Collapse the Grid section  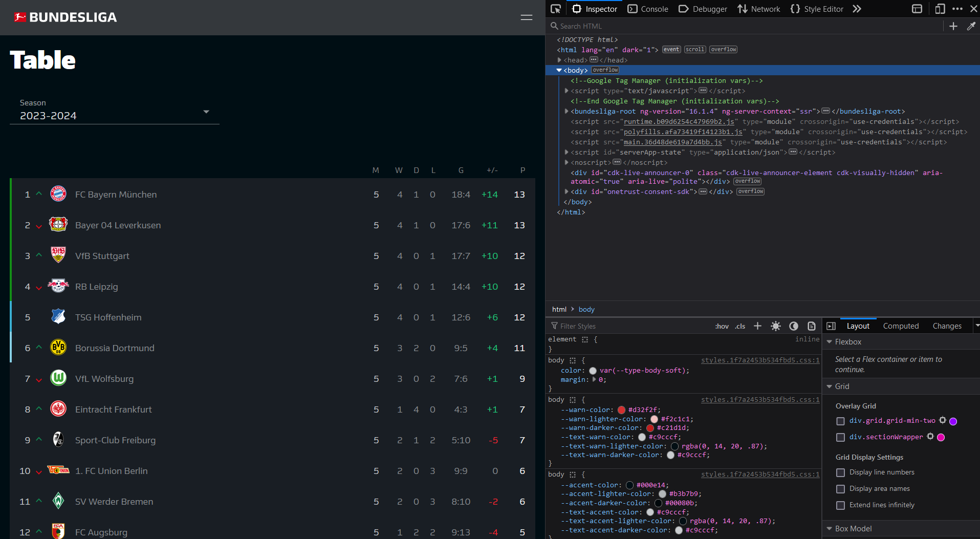[x=830, y=386]
